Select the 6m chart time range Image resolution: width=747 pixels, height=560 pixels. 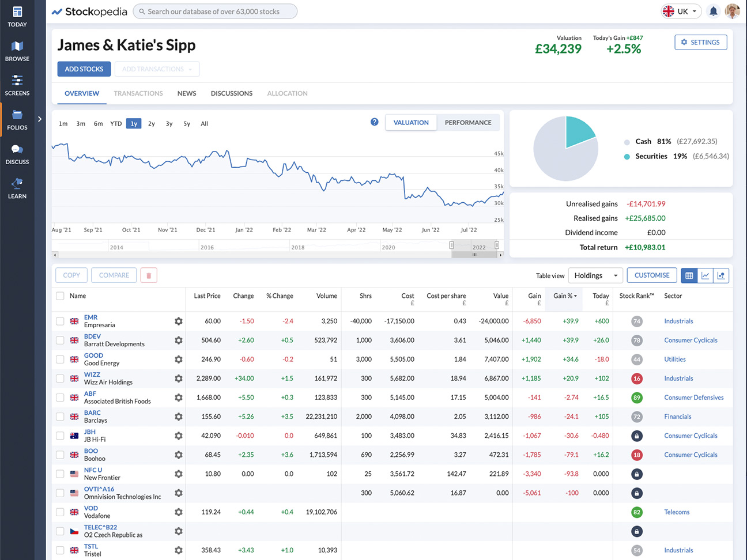pos(99,124)
